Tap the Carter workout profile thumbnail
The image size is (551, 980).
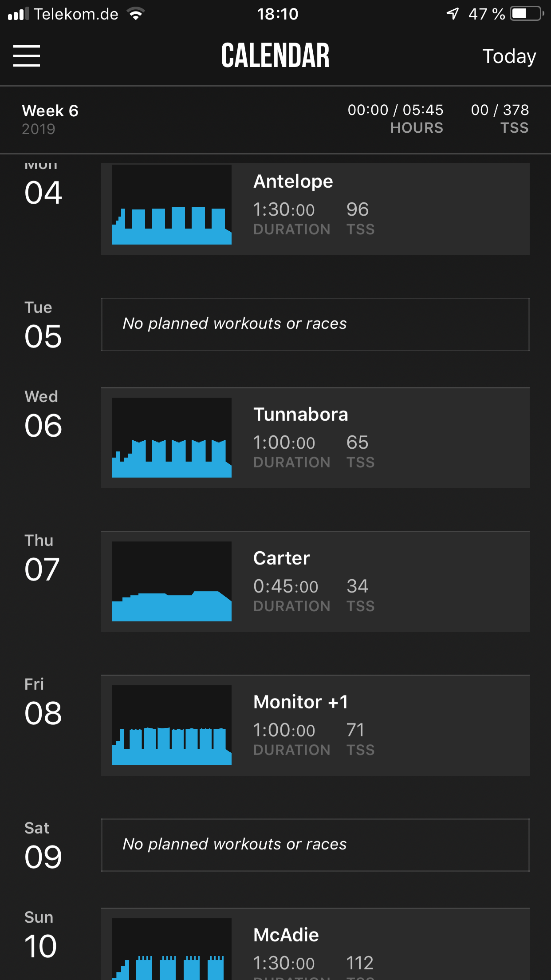(172, 581)
